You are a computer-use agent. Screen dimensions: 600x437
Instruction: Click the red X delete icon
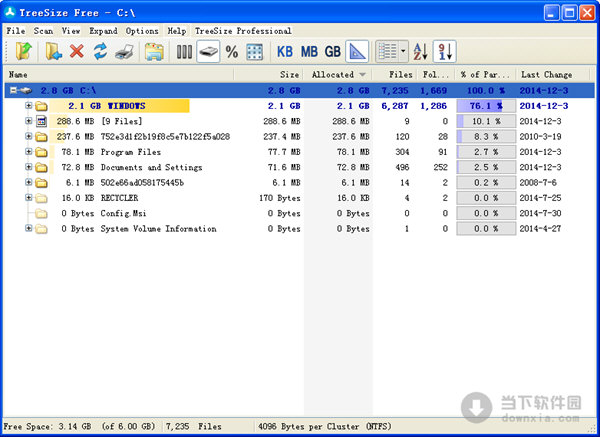point(77,51)
